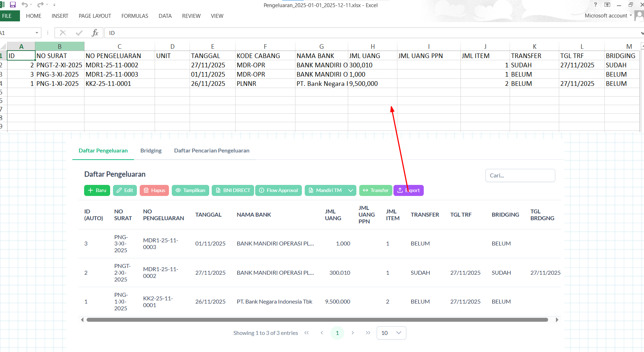Viewport: 644px width, 352px height.
Task: Expand the Name Box dropdown arrow
Action: 37,33
